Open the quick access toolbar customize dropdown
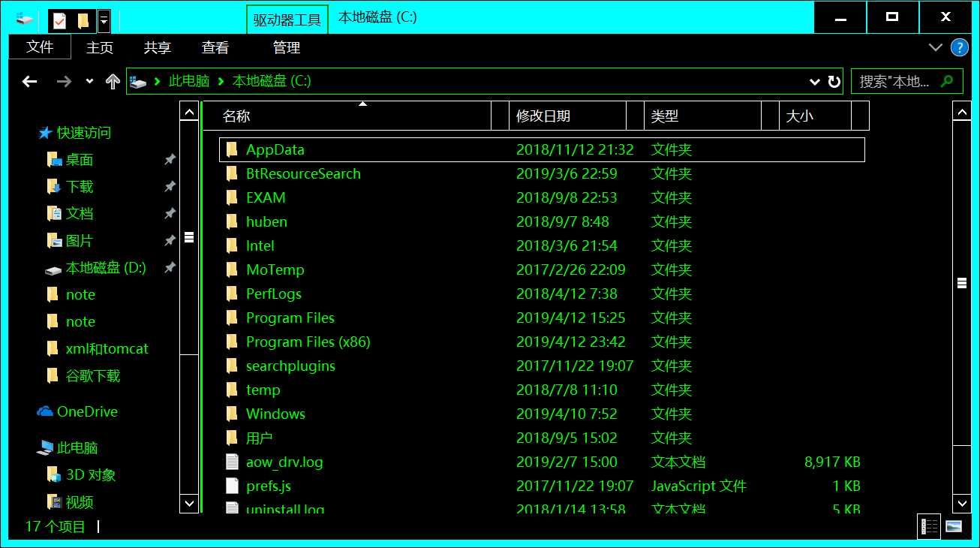 (x=104, y=21)
